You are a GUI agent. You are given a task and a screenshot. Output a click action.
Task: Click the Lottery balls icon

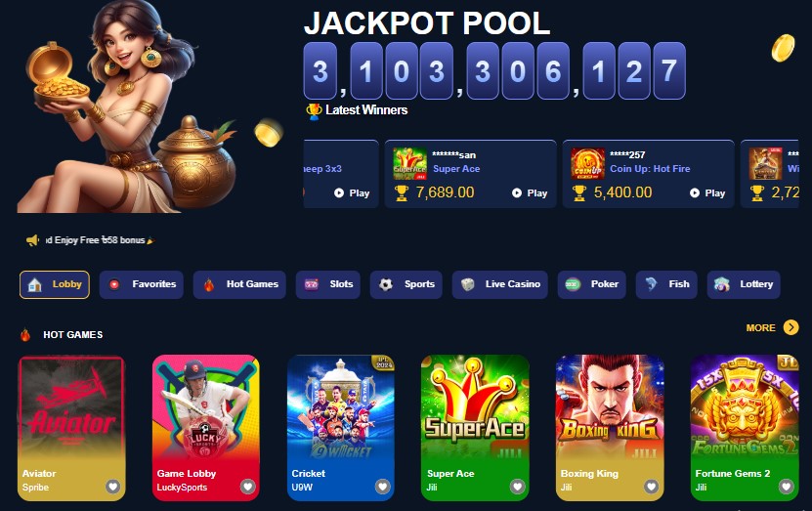[x=721, y=284]
